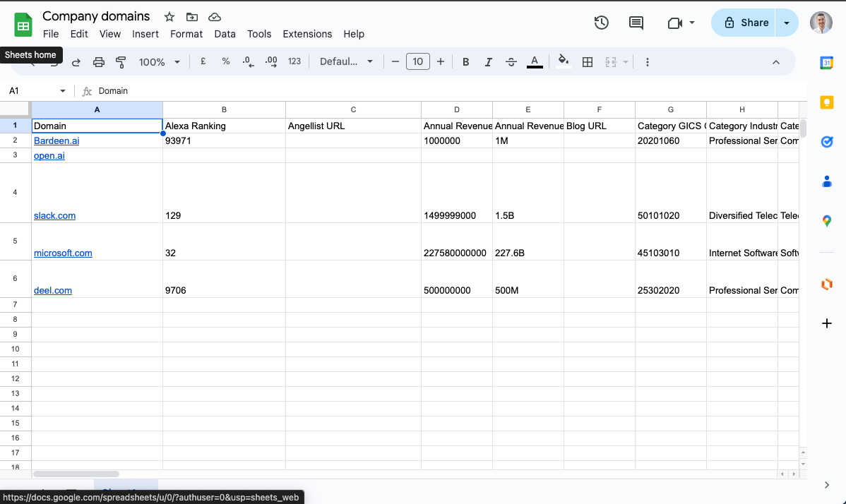The width and height of the screenshot is (846, 504).
Task: Format as percent
Action: pos(225,61)
